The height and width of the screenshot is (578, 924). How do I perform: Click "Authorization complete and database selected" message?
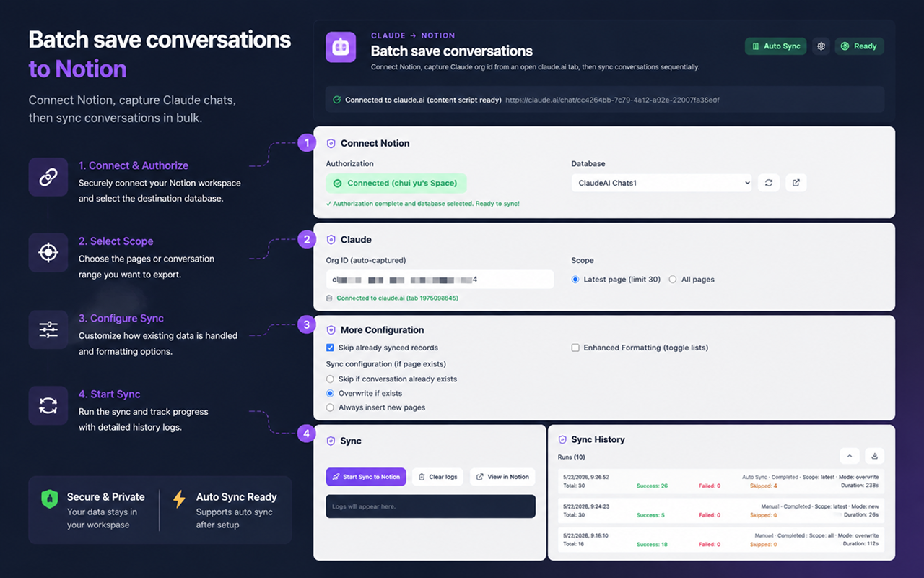click(x=423, y=204)
